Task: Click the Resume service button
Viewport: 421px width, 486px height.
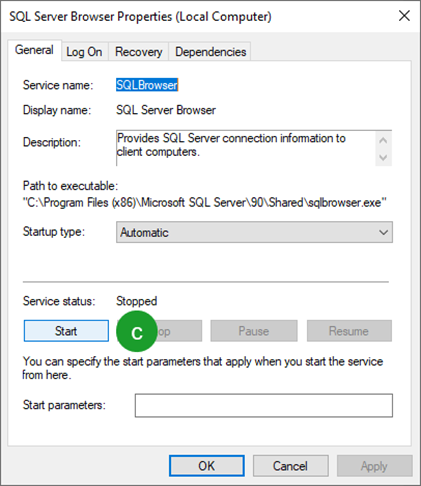Action: point(349,331)
